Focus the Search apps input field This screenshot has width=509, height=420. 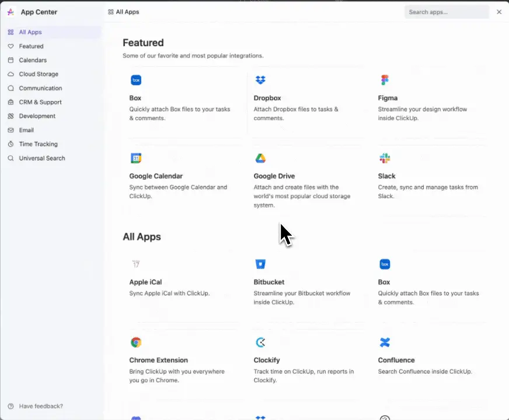[447, 12]
